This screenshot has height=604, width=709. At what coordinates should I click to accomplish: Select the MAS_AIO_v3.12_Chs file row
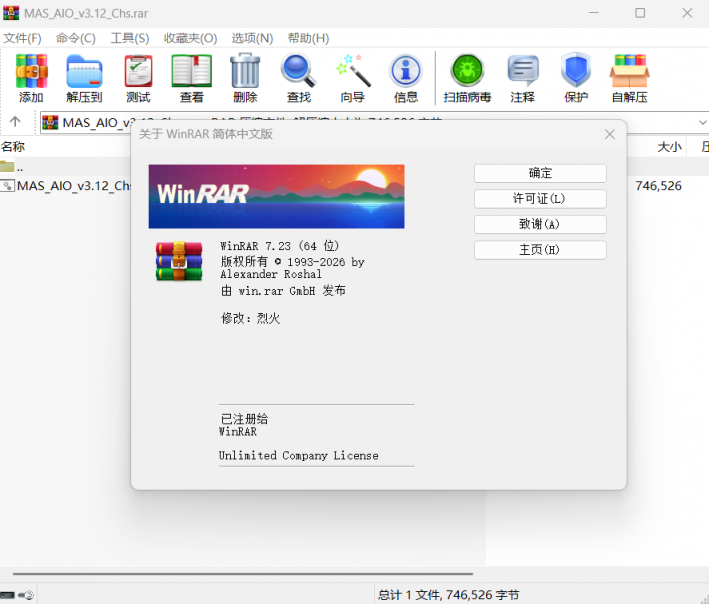coord(65,186)
